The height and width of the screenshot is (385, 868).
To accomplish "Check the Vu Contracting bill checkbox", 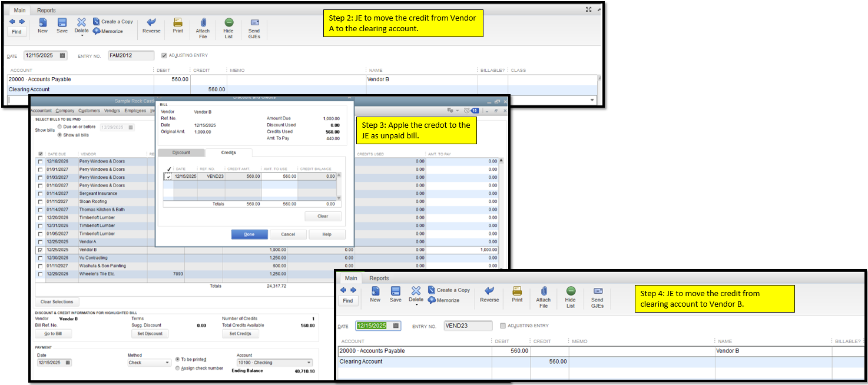I will tap(40, 258).
